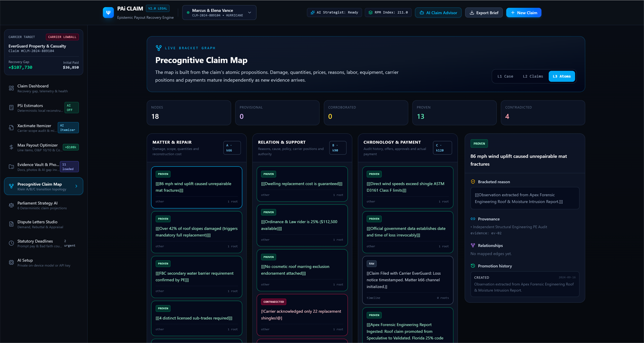Open the 'Dwelling replacement cost is guaranteed' node

pyautogui.click(x=302, y=184)
